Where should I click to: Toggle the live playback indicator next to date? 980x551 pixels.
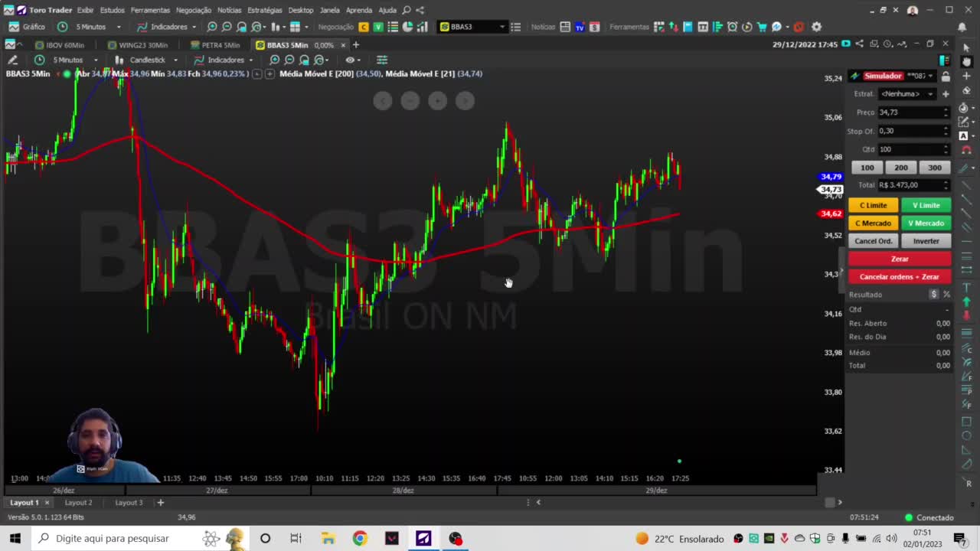click(x=846, y=44)
